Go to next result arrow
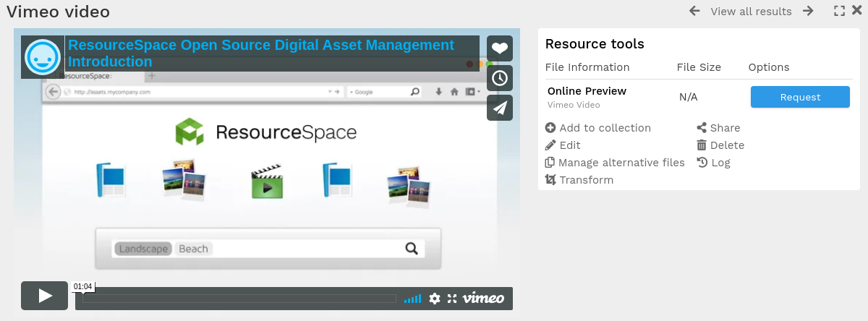Screen dimensions: 868x321 tap(809, 11)
